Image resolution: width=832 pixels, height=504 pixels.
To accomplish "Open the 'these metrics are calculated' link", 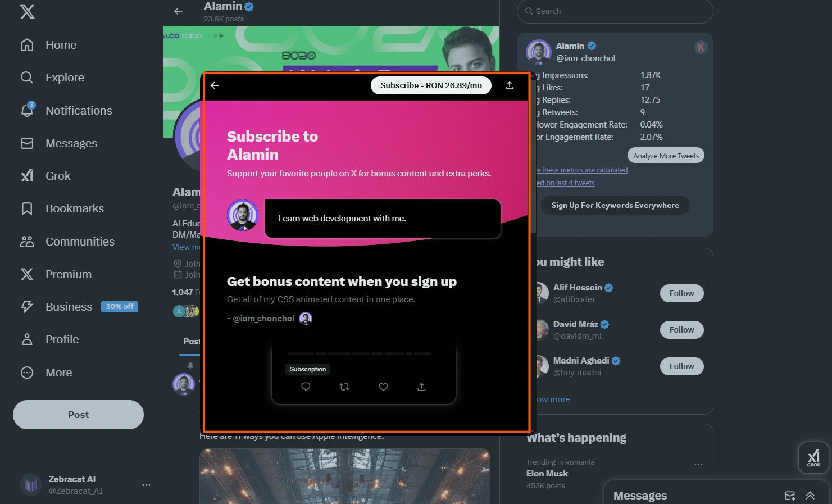I will pyautogui.click(x=582, y=170).
